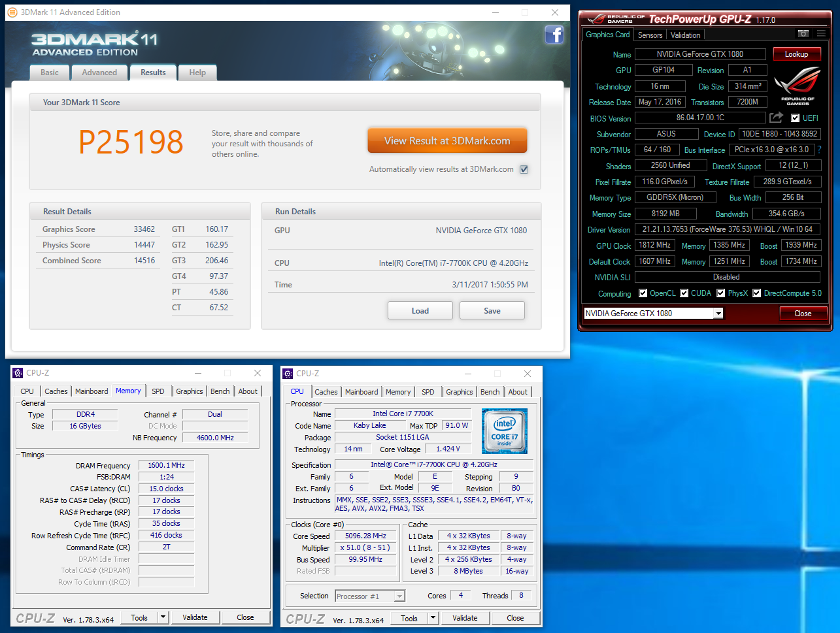Open Caches tab in CPU-Z CPU window

(x=326, y=392)
